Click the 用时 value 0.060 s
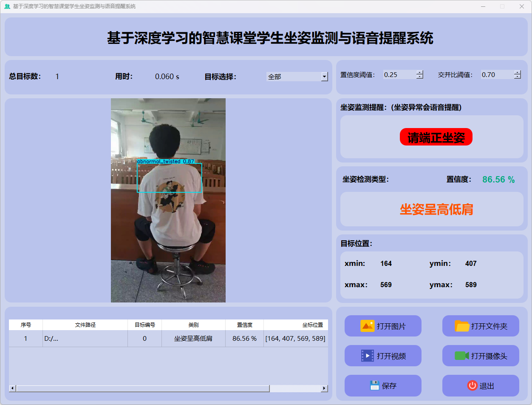 click(x=167, y=77)
